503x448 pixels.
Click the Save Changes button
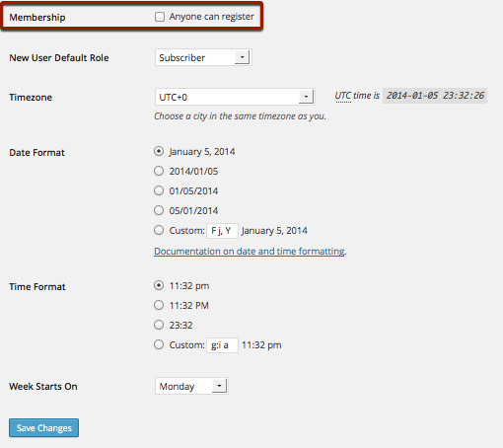point(43,428)
